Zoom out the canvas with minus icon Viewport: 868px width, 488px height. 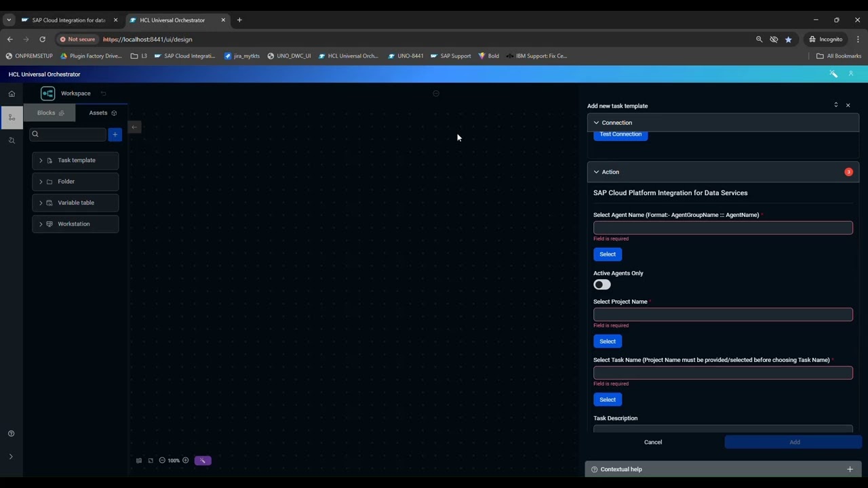[x=162, y=461]
